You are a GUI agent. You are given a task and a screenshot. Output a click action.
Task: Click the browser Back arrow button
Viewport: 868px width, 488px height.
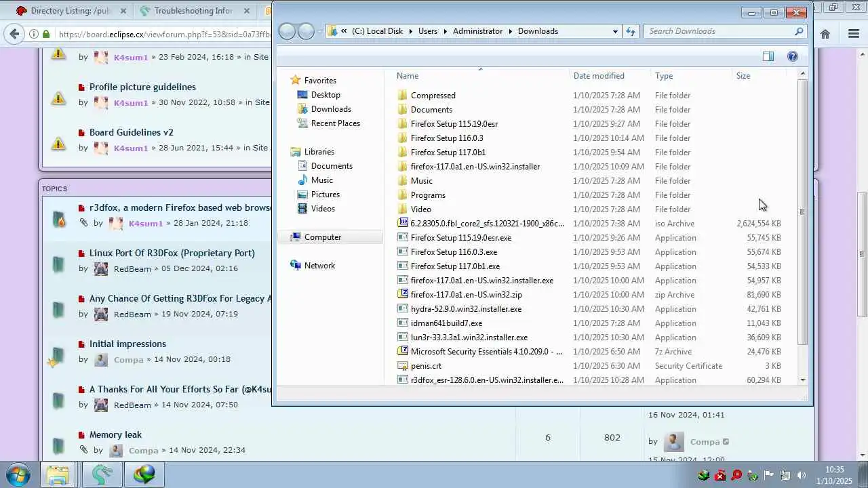tap(14, 34)
